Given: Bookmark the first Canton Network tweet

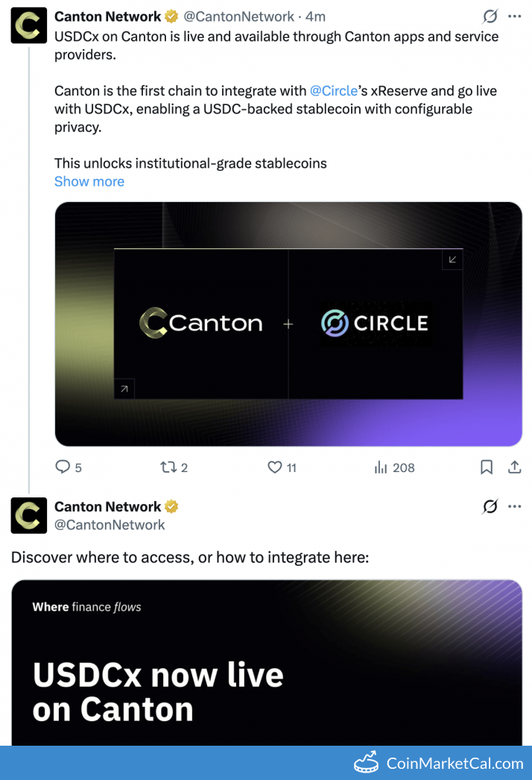Looking at the screenshot, I should [487, 468].
